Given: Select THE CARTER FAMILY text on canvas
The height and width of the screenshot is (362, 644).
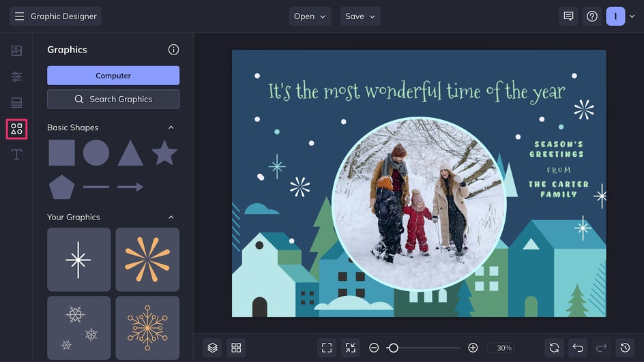Looking at the screenshot, I should (x=559, y=190).
